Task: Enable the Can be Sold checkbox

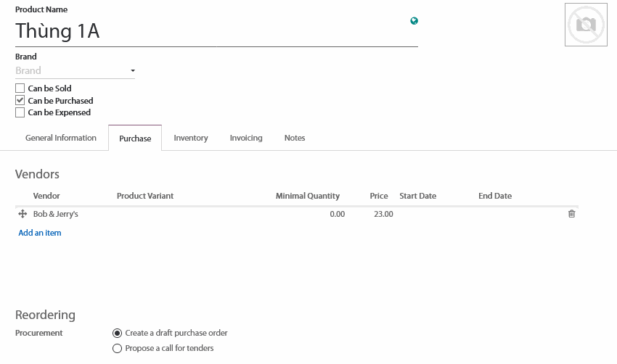Action: (20, 88)
